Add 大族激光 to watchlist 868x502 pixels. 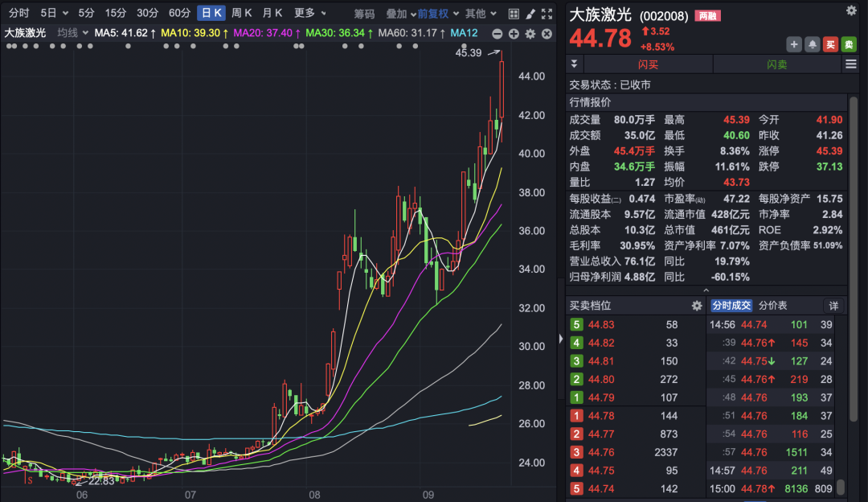(x=794, y=45)
